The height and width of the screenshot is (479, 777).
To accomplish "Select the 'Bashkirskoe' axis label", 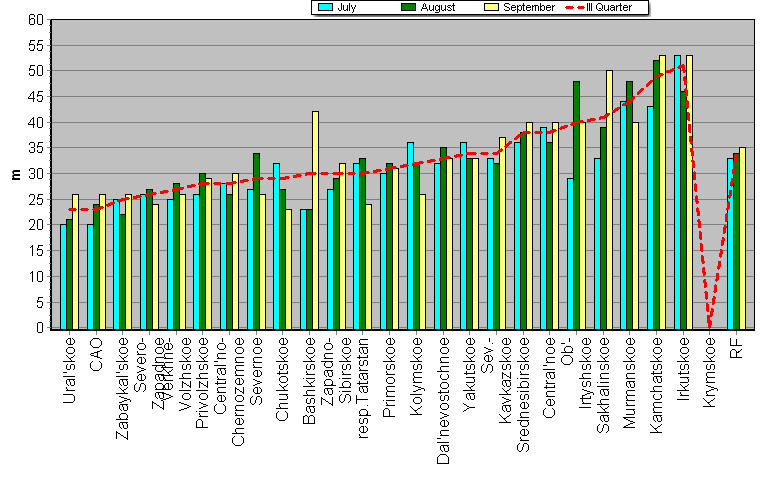I will pos(309,381).
